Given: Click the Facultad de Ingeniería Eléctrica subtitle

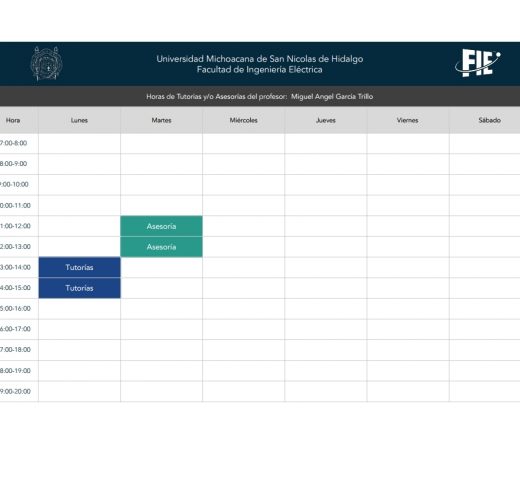Looking at the screenshot, I should (260, 70).
